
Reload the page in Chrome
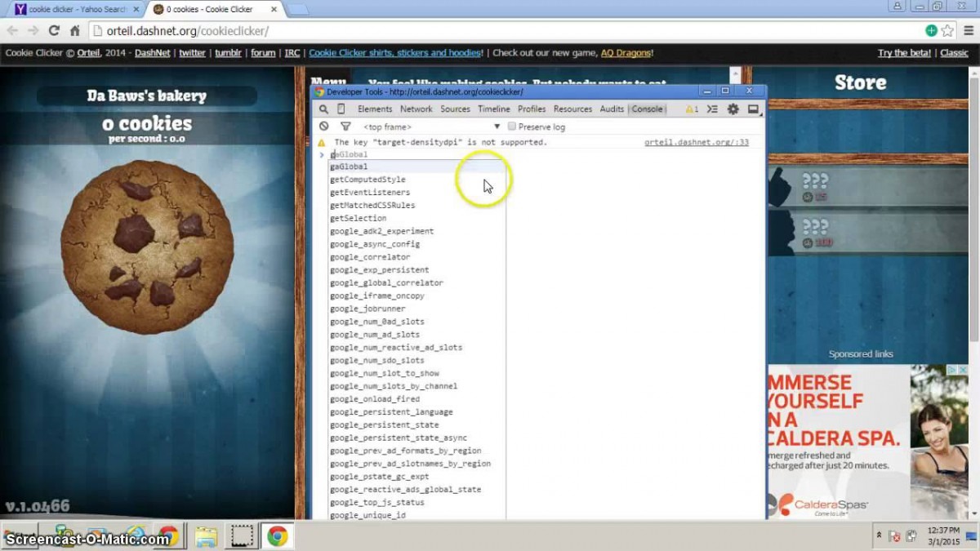tap(54, 31)
